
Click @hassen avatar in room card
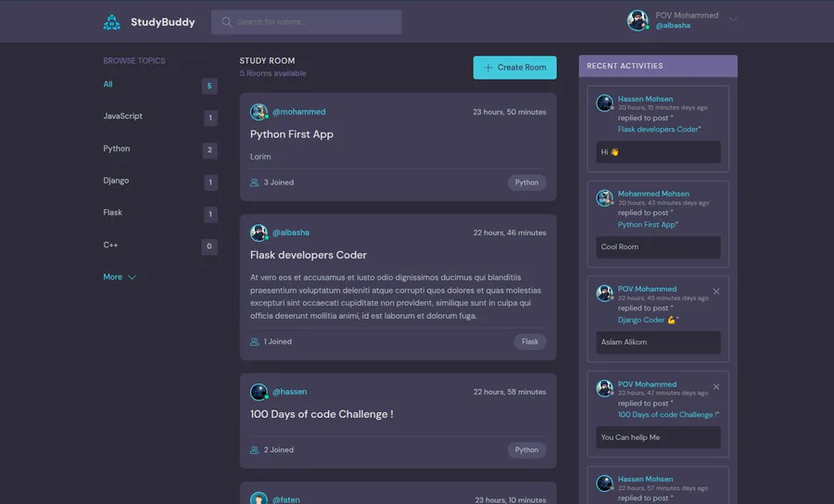(259, 392)
